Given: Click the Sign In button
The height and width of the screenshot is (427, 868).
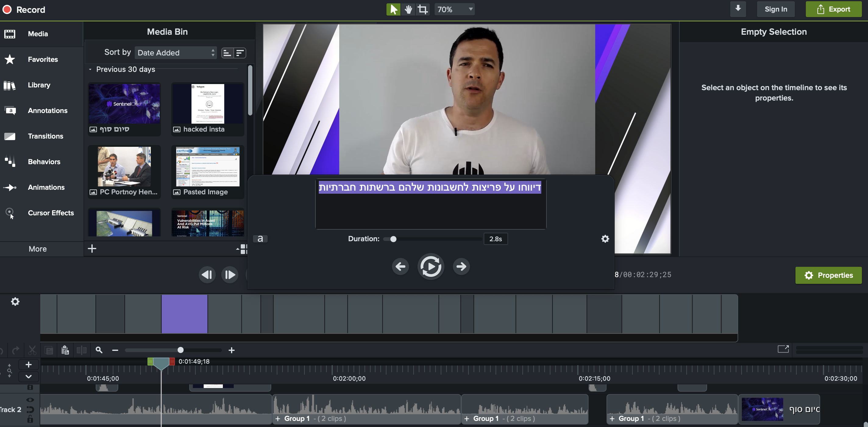Looking at the screenshot, I should [775, 9].
